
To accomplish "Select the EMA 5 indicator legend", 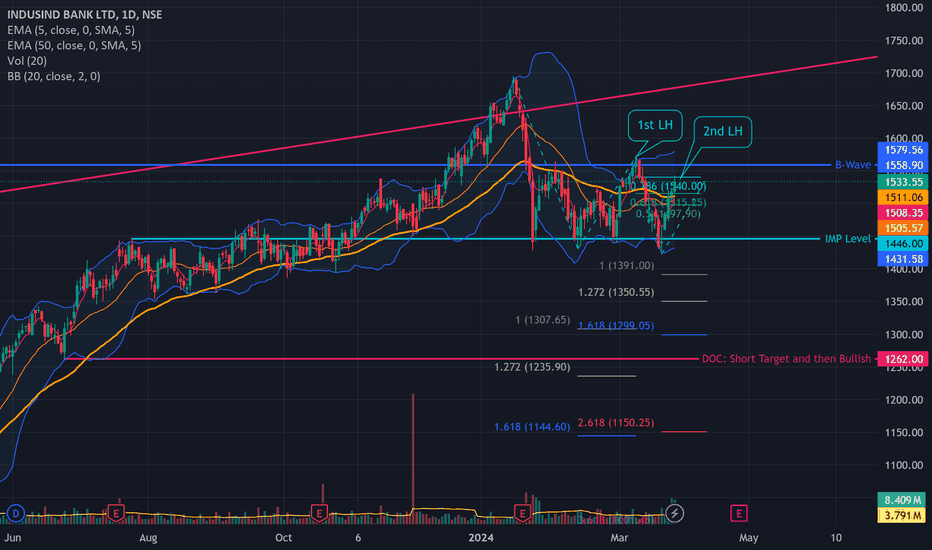I will coord(71,30).
